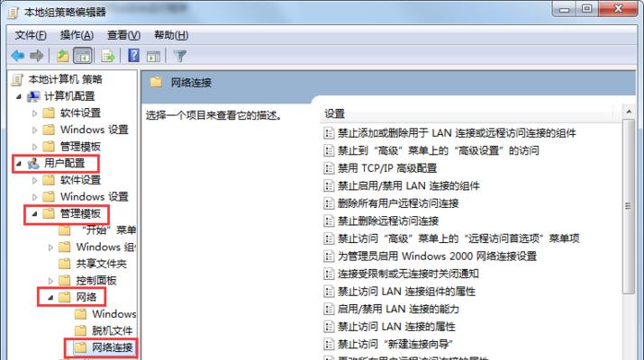Image resolution: width=644 pixels, height=360 pixels.
Task: Select 禁止访问 LAN 连接组件的属性
Action: point(406,292)
